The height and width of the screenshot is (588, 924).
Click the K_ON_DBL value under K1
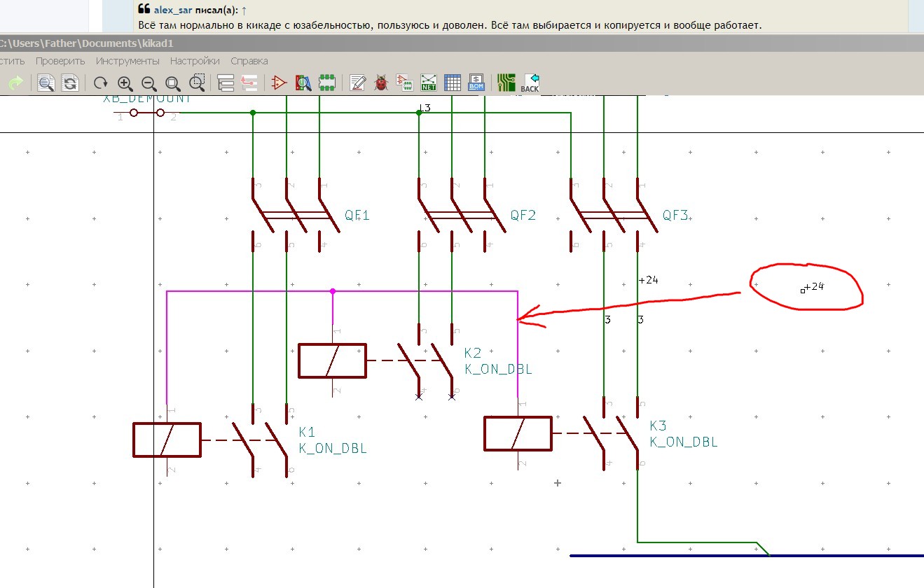tap(333, 449)
